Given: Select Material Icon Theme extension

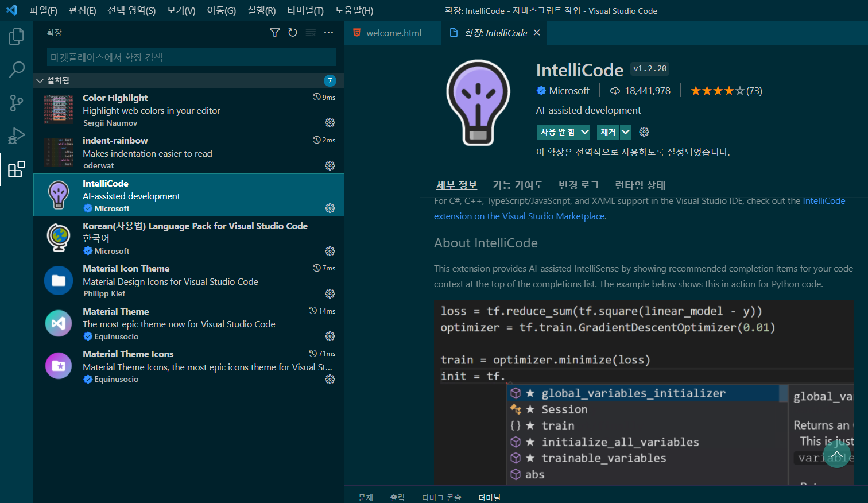Looking at the screenshot, I should [189, 280].
